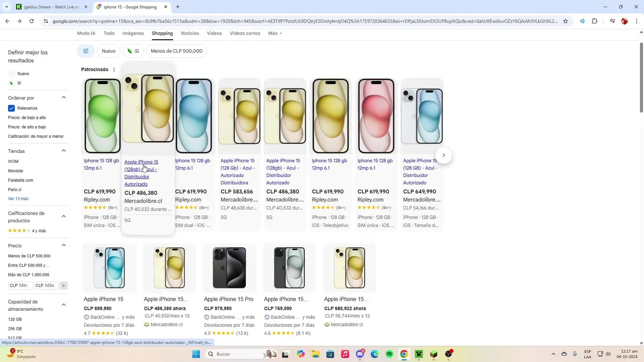
Task: Open Microsoft Store from the taskbar
Action: (x=330, y=354)
